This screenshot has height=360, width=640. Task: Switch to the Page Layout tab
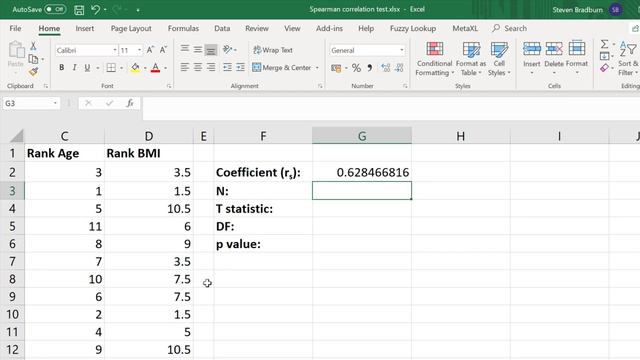point(131,28)
